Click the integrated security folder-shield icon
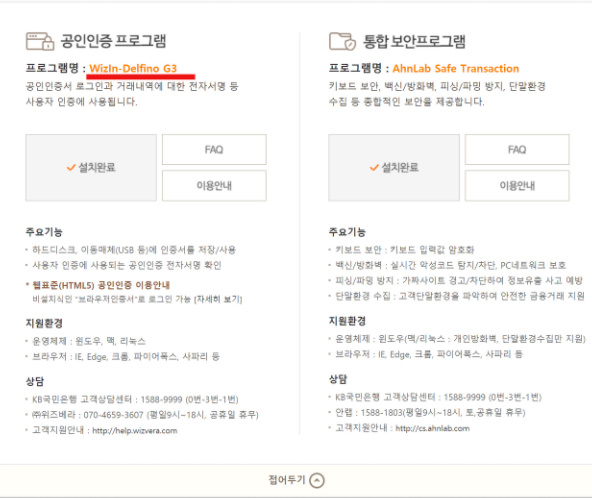Viewport: 592px width, 498px height. pos(342,41)
